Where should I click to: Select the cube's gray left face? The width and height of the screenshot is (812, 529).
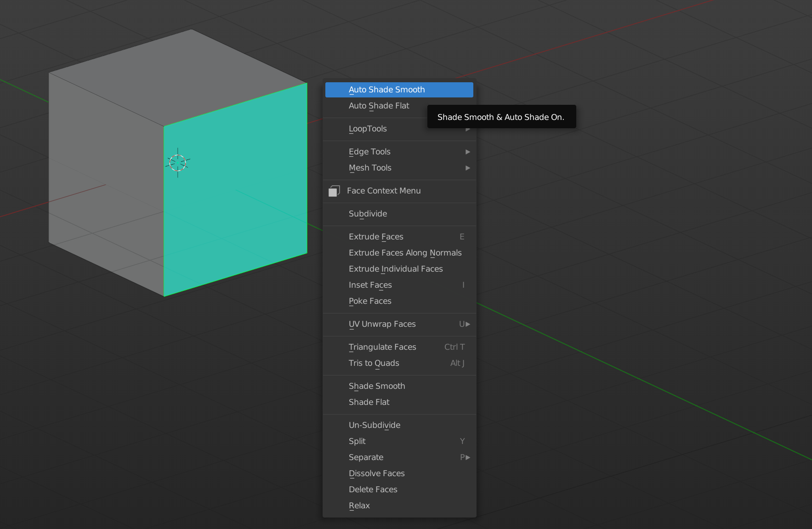pyautogui.click(x=107, y=184)
